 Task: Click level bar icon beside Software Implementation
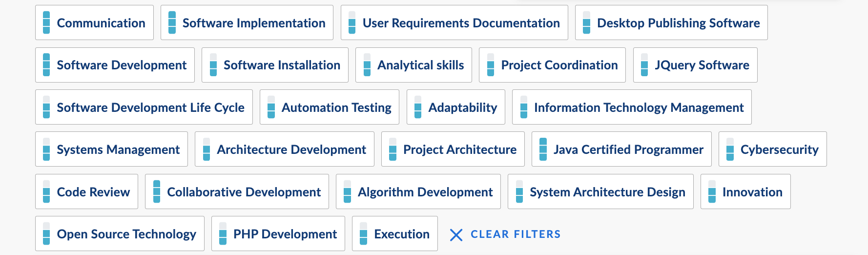(172, 23)
